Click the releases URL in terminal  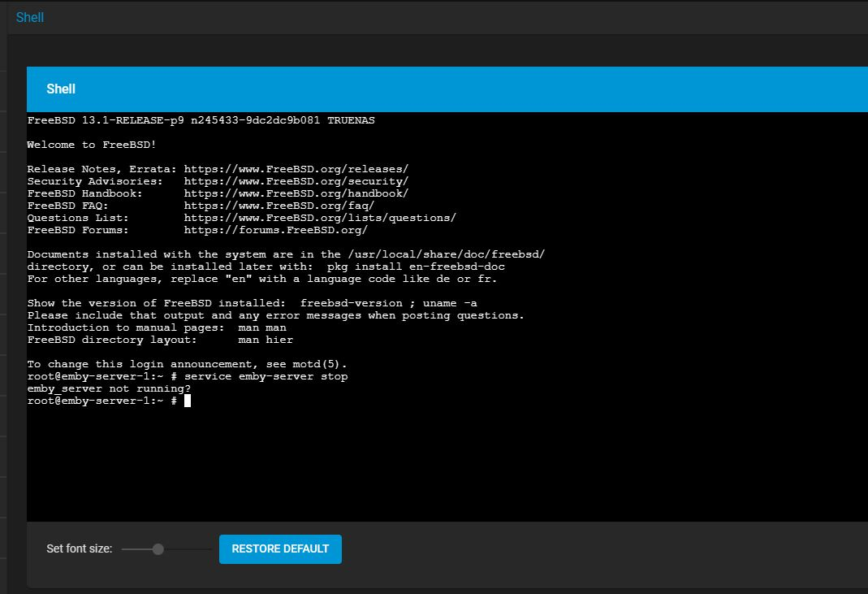tap(296, 169)
